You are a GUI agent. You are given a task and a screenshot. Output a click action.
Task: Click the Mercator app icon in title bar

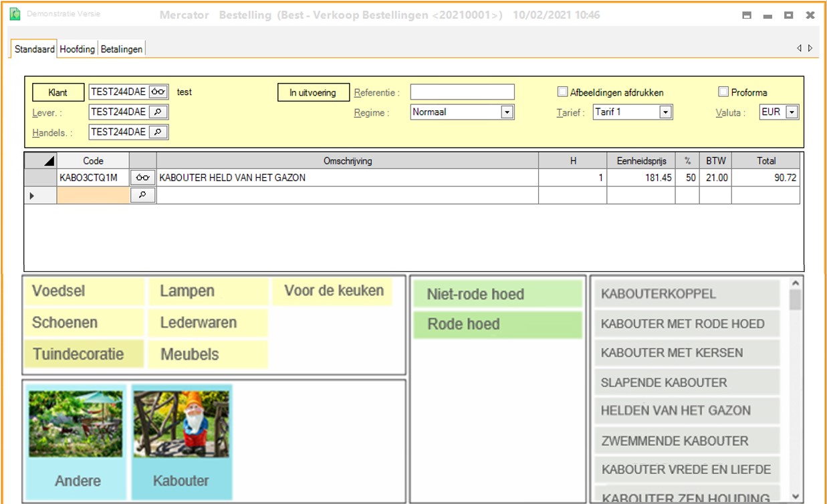pyautogui.click(x=15, y=14)
